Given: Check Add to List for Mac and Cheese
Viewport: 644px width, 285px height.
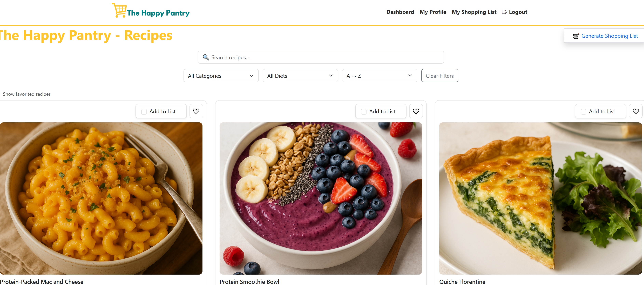Looking at the screenshot, I should coord(144,112).
